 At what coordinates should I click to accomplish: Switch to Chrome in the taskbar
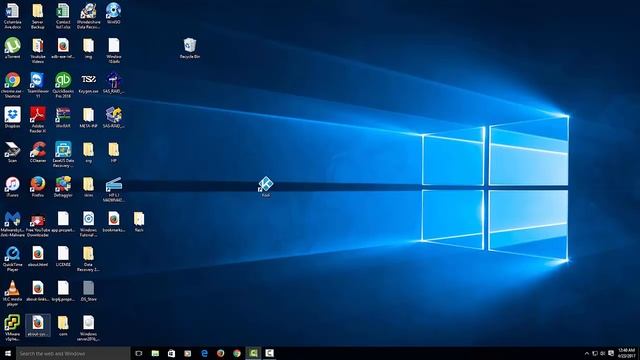(237, 353)
